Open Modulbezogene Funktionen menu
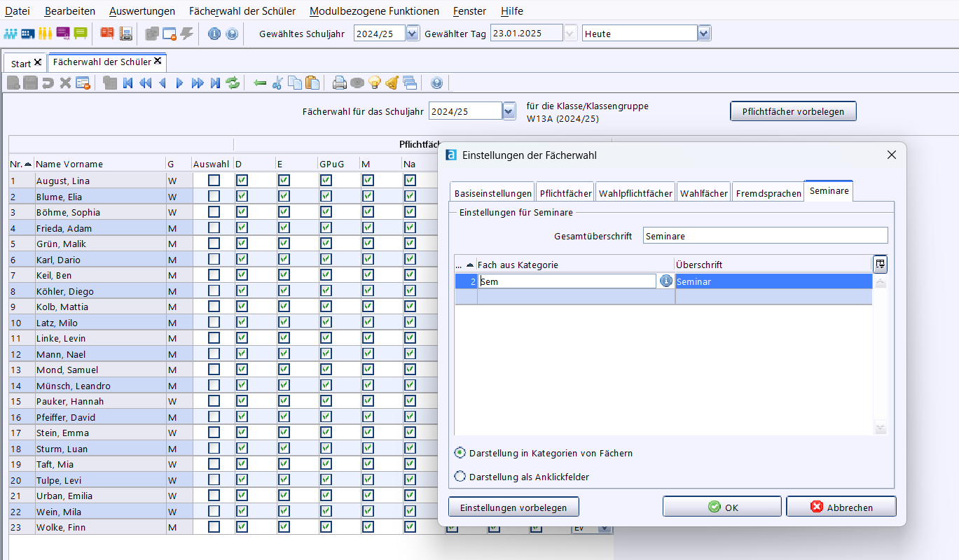Screen dimensions: 959x560 [x=374, y=11]
